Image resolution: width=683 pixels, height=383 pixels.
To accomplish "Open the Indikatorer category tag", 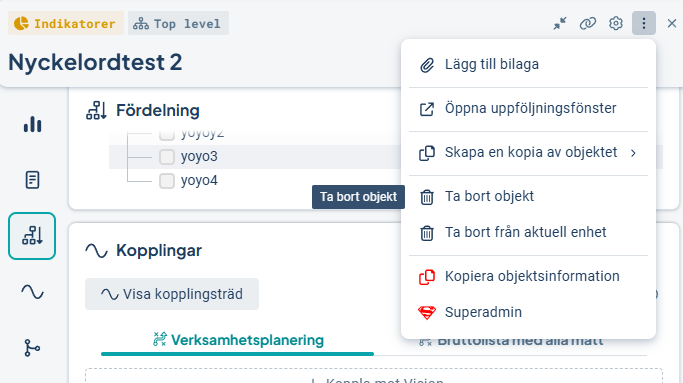I will tap(66, 24).
